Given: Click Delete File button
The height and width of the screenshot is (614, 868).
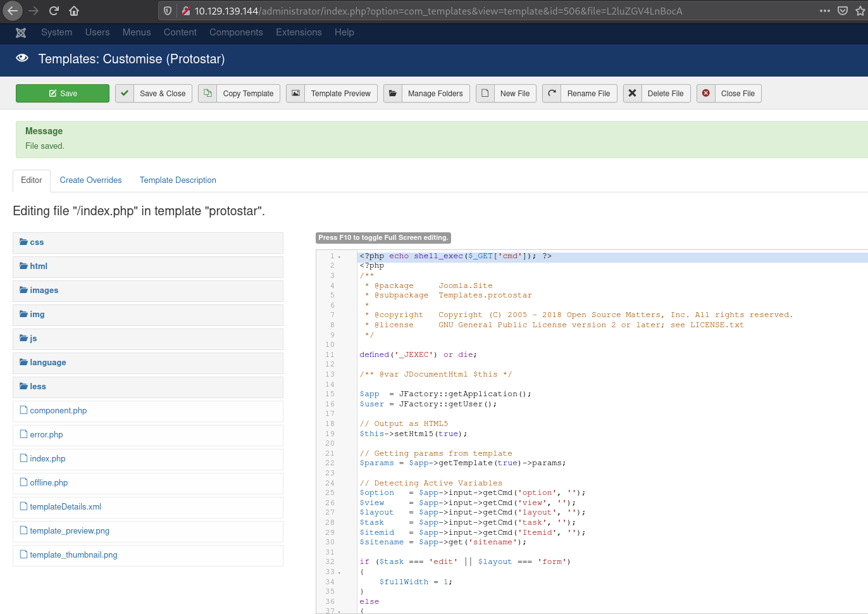Looking at the screenshot, I should tap(657, 93).
